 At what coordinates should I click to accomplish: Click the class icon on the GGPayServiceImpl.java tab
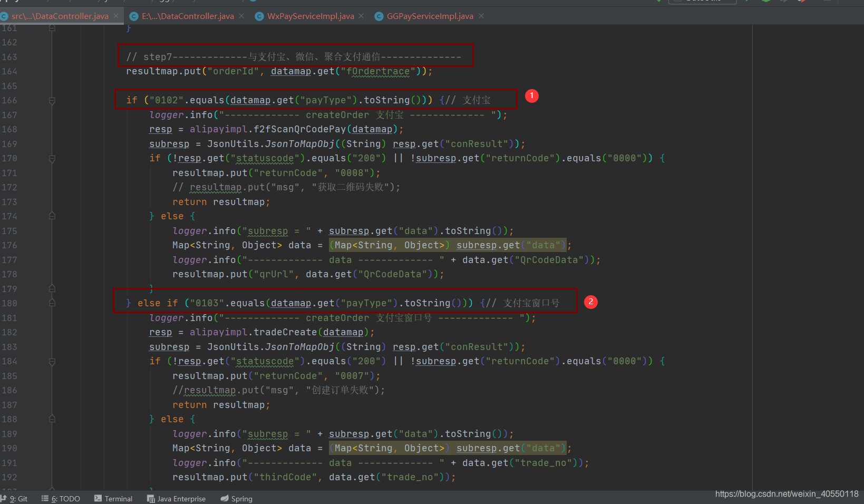point(378,16)
